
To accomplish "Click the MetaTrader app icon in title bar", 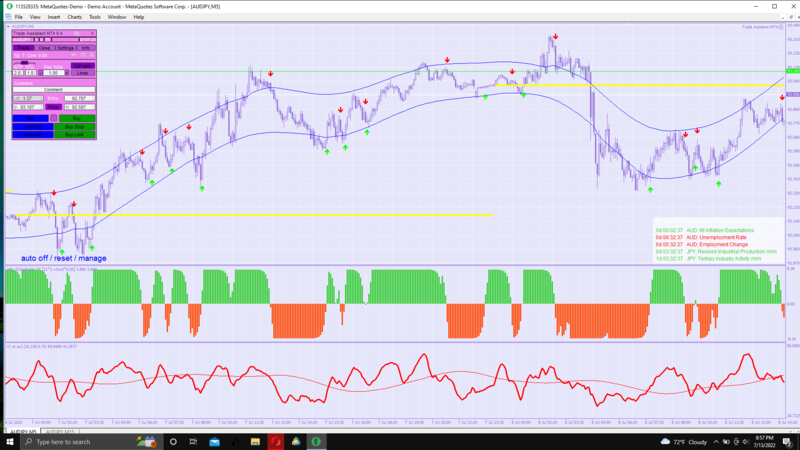I will (x=9, y=6).
